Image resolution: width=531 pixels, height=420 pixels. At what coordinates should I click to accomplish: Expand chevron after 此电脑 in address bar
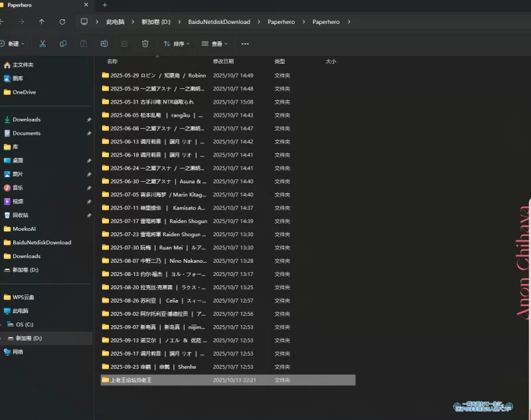click(133, 22)
